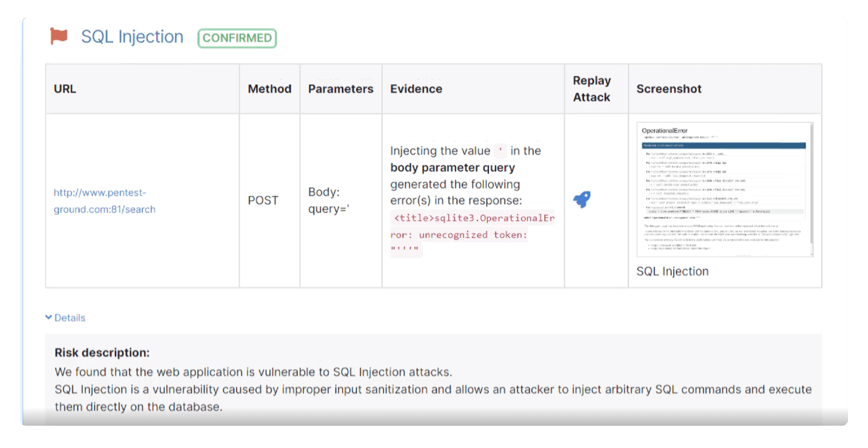Click the Screenshot column header
This screenshot has width=868, height=448.
668,89
